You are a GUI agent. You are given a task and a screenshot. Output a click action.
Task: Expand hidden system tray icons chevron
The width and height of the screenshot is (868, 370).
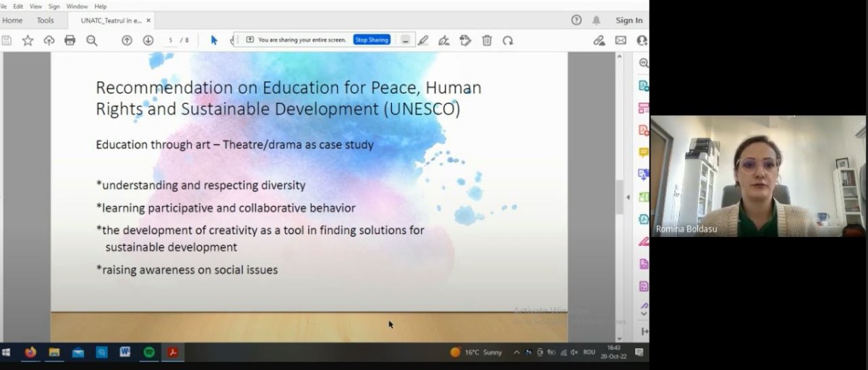516,353
